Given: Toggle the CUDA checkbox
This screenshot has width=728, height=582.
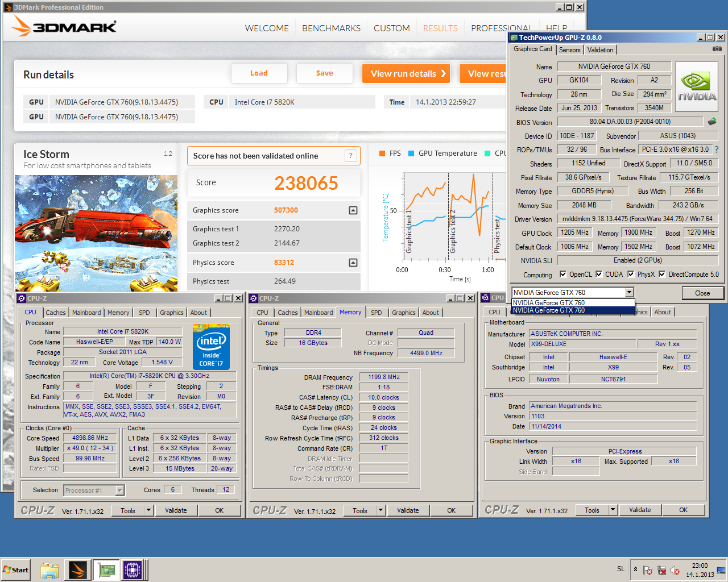Looking at the screenshot, I should pyautogui.click(x=599, y=274).
